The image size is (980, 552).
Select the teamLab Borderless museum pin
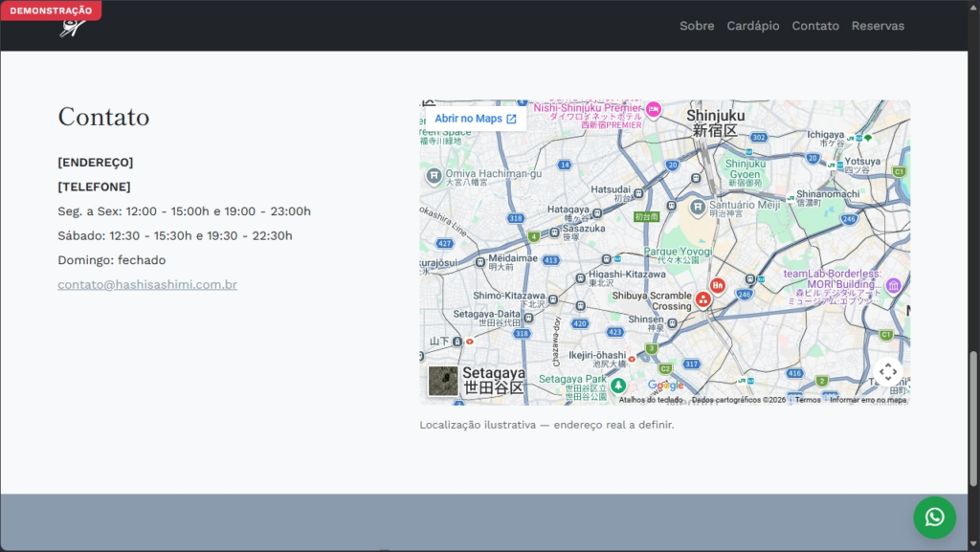[893, 285]
